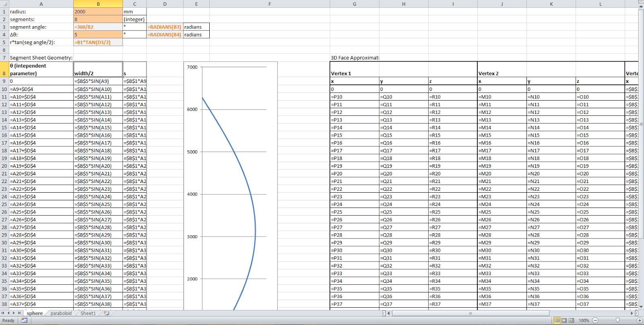Image resolution: width=644 pixels, height=325 pixels.
Task: Open the sphere sheet tab
Action: coord(35,313)
